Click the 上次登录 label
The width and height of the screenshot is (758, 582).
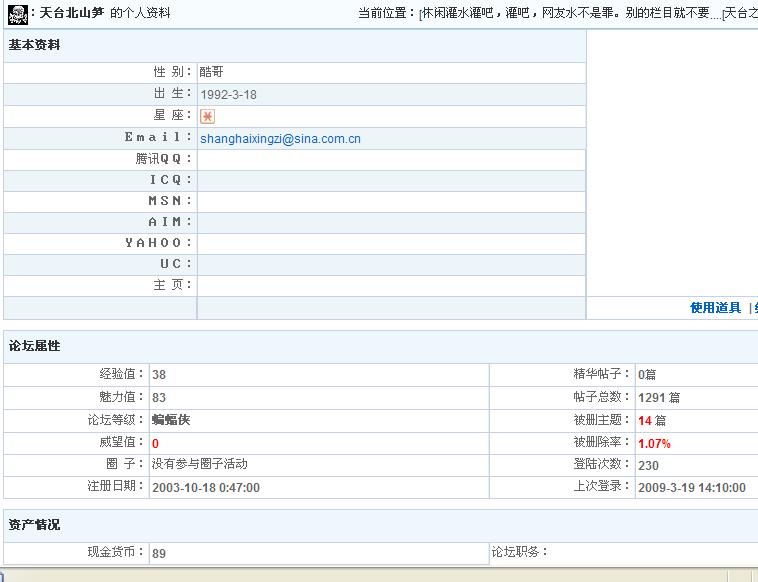pyautogui.click(x=602, y=486)
